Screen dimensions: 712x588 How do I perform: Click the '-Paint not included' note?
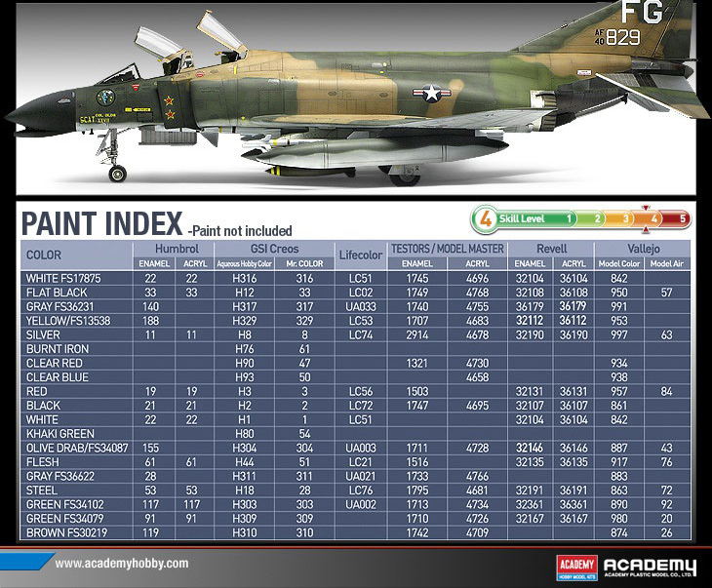pos(240,231)
